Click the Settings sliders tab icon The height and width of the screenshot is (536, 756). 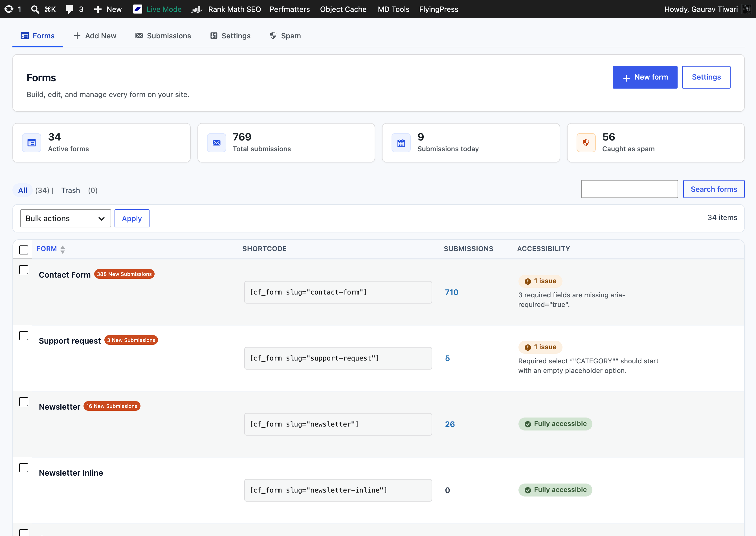pos(214,36)
